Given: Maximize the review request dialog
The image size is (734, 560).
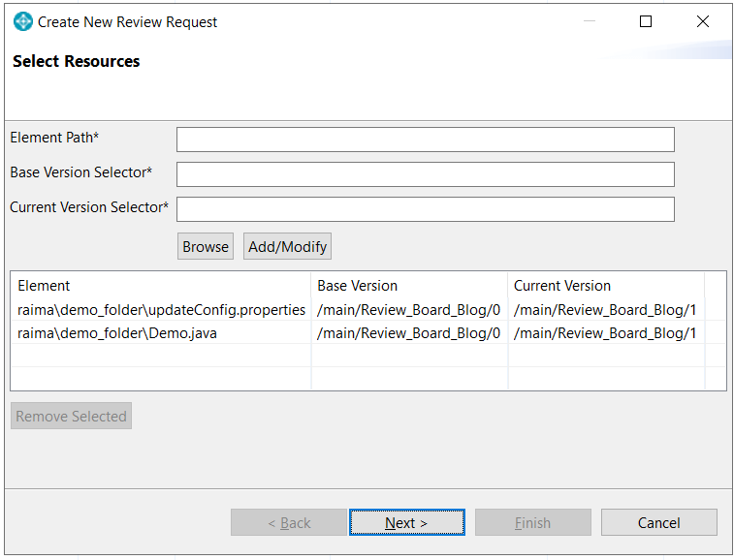Looking at the screenshot, I should [646, 21].
